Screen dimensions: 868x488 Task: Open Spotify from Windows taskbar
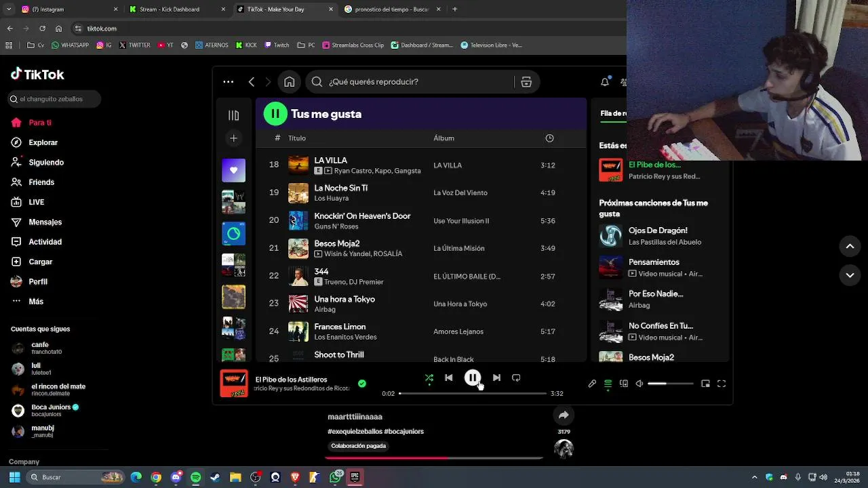point(196,477)
